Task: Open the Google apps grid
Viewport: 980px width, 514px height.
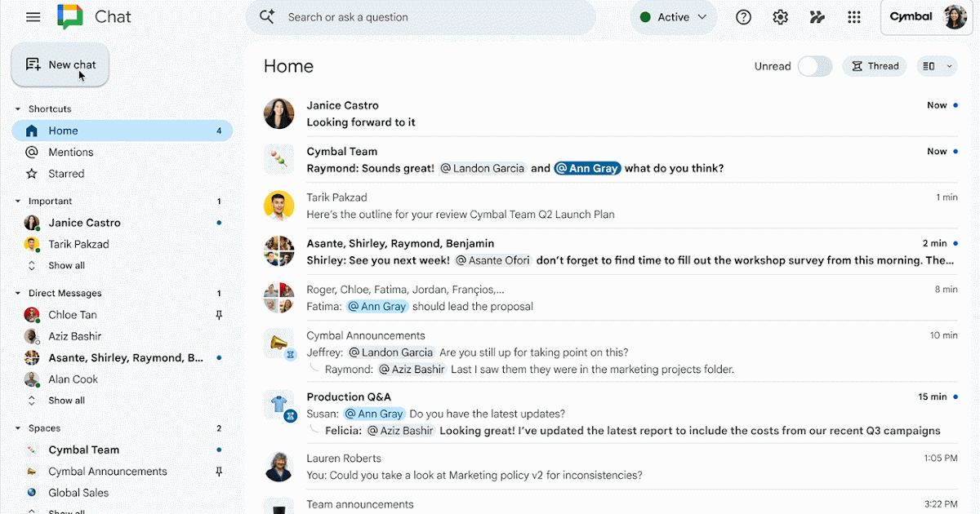Action: 854,17
